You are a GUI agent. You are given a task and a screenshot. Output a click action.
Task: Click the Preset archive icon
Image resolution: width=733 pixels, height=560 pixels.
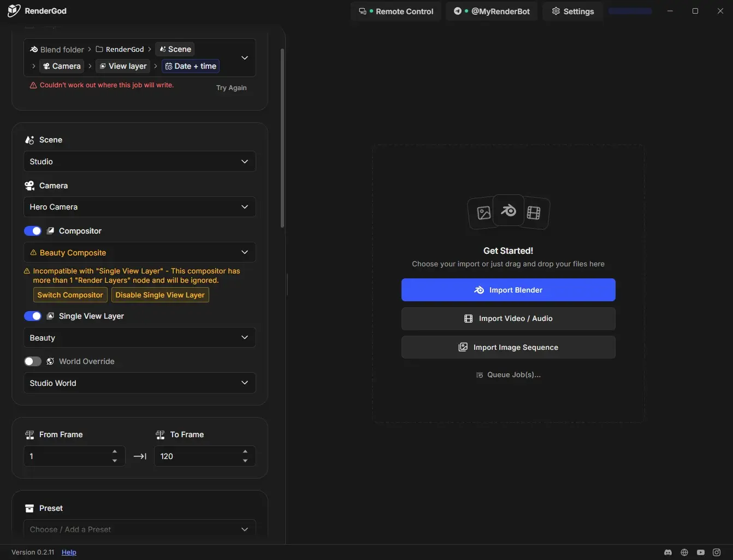pos(29,508)
